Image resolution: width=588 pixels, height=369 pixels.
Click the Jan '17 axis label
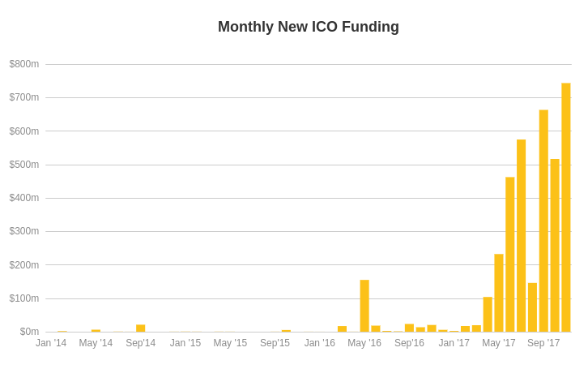(454, 343)
